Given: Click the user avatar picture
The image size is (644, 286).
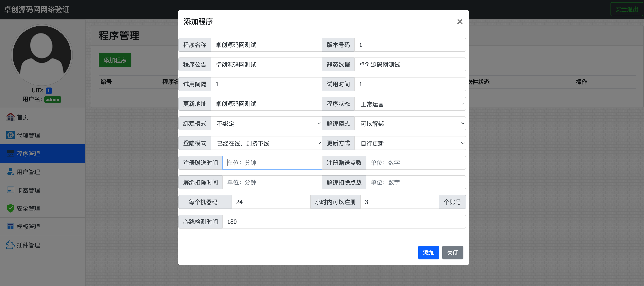Looking at the screenshot, I should [42, 55].
